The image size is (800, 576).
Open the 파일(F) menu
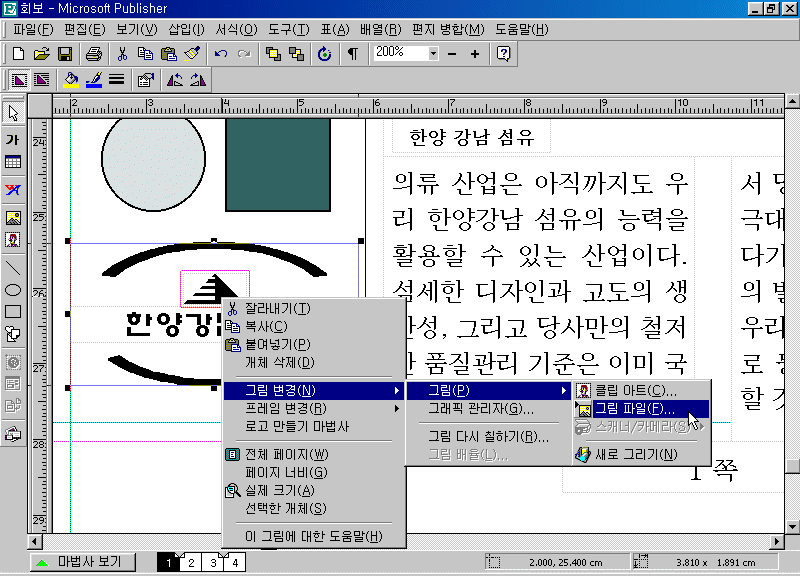[x=33, y=30]
